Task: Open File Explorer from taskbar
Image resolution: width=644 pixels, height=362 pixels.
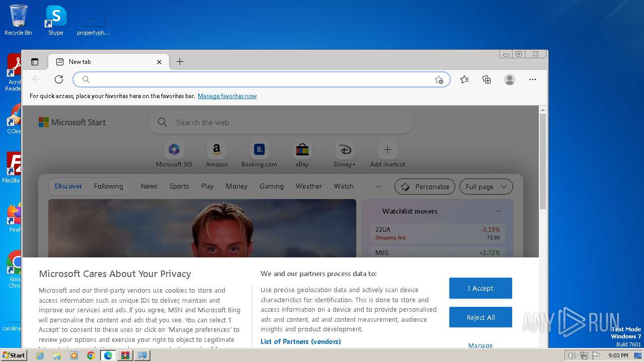Action: click(57, 355)
